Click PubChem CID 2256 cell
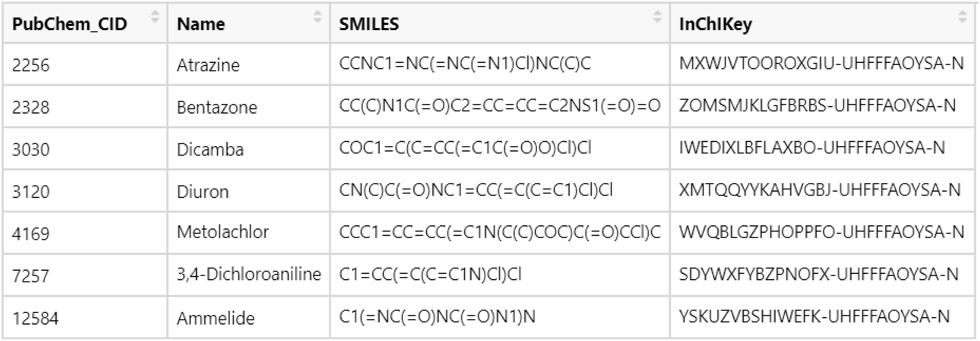Viewport: 980px width, 341px height. tap(31, 65)
